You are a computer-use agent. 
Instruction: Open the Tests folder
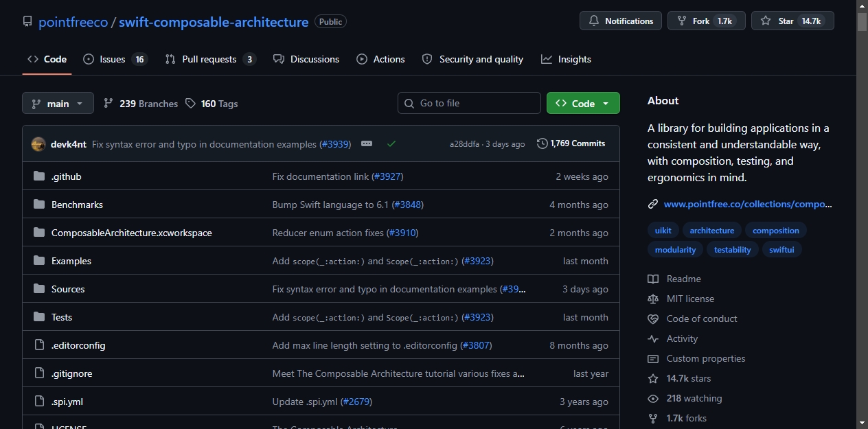[62, 317]
